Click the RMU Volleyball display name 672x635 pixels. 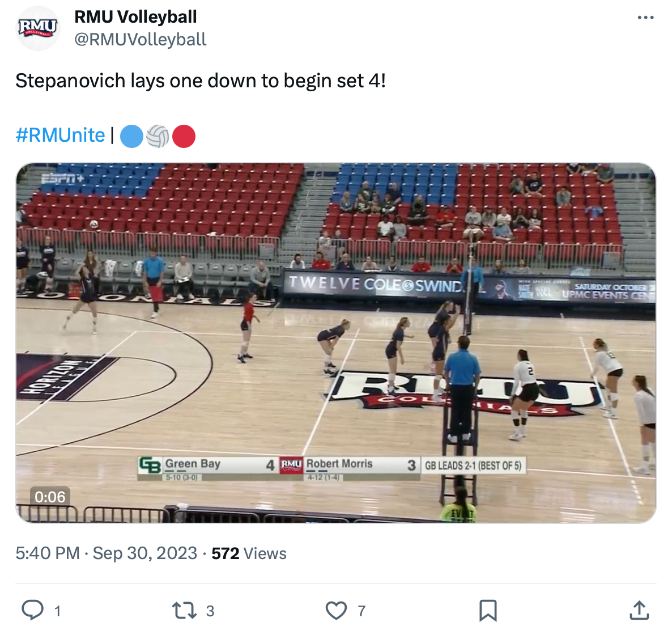pyautogui.click(x=135, y=16)
